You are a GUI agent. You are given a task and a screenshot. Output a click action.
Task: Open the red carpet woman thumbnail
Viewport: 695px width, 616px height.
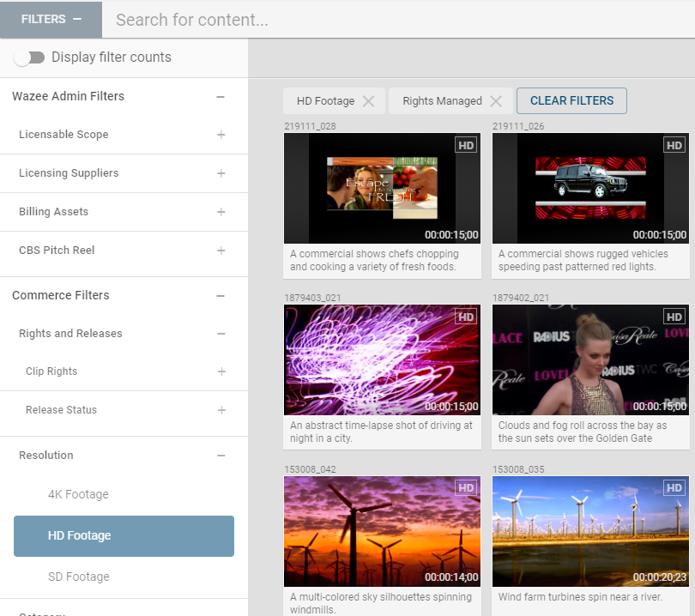[590, 359]
